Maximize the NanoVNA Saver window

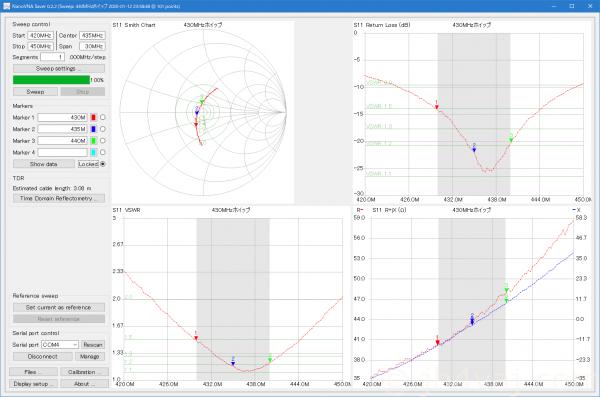coord(572,6)
